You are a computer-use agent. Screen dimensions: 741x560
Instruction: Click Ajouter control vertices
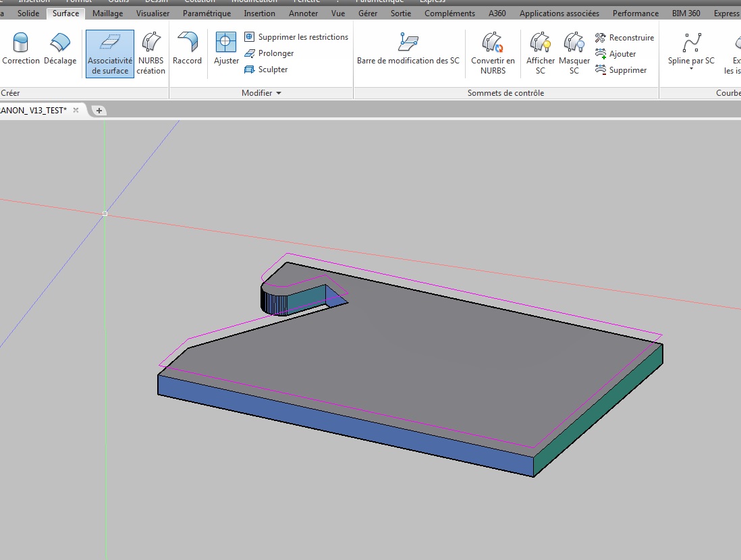coord(615,54)
